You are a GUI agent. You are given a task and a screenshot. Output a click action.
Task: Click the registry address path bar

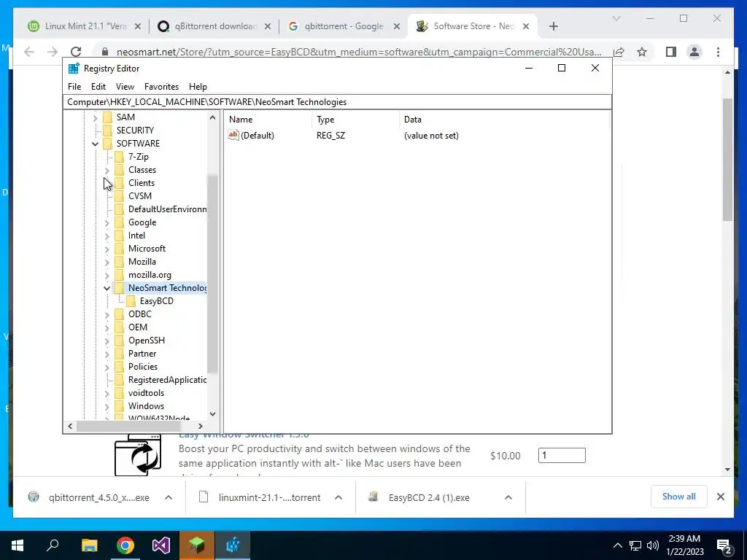coord(337,102)
